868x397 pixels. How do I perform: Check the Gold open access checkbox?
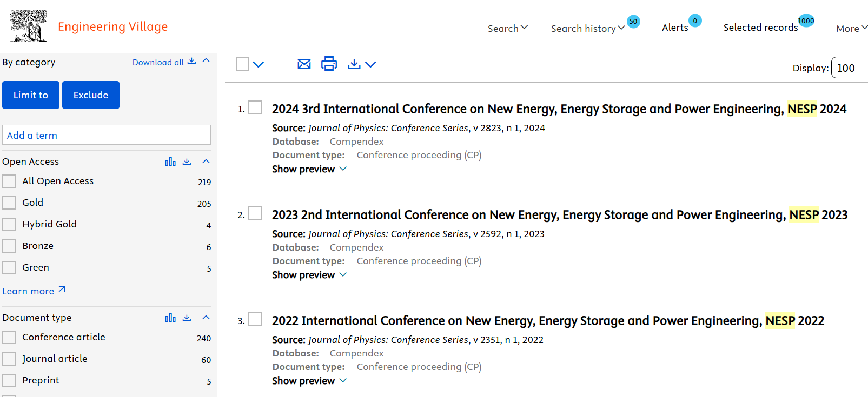coord(9,203)
